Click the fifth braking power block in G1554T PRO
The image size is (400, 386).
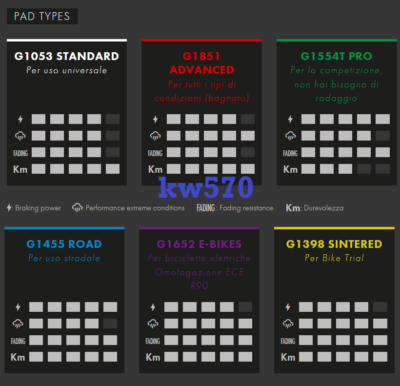tap(383, 119)
